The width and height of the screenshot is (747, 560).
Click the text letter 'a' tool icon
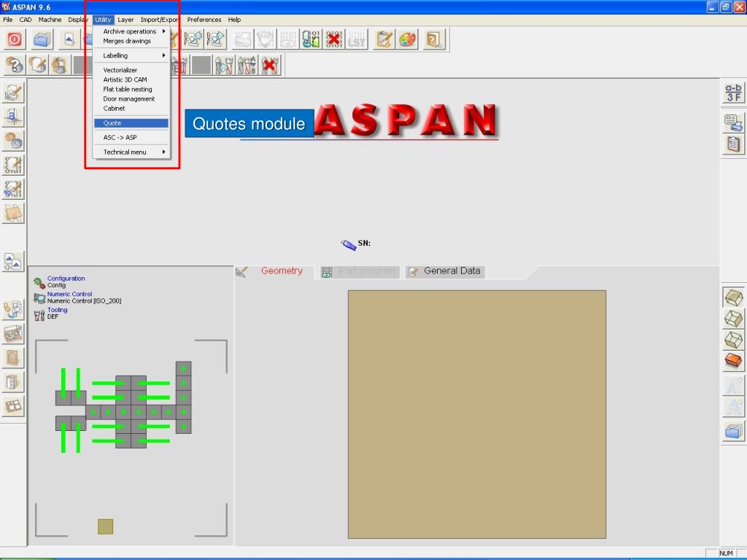point(13,117)
